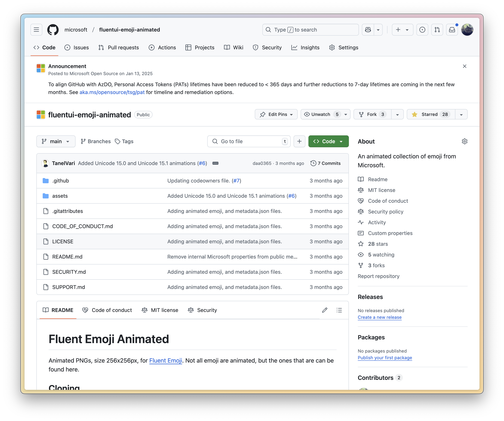Open Readme link in About sidebar
The width and height of the screenshot is (504, 421).
pyautogui.click(x=377, y=179)
